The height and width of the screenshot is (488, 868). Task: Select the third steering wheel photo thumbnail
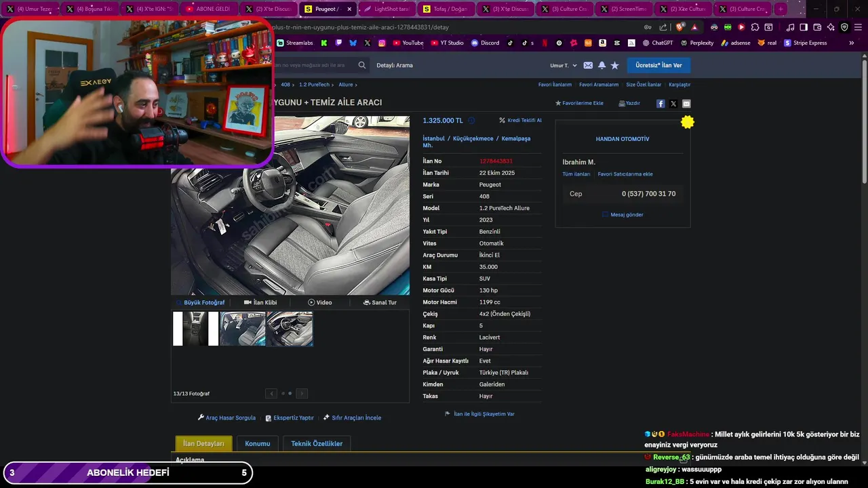coord(290,329)
